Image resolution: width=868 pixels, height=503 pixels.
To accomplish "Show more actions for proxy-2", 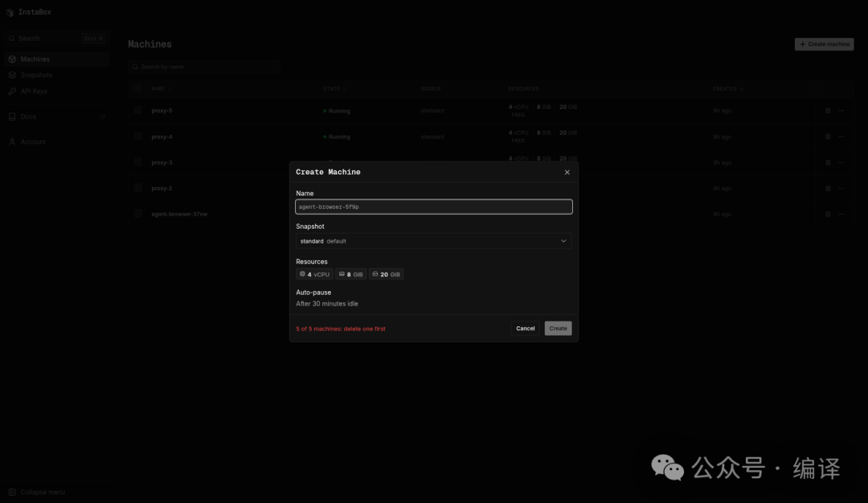I will click(x=841, y=188).
